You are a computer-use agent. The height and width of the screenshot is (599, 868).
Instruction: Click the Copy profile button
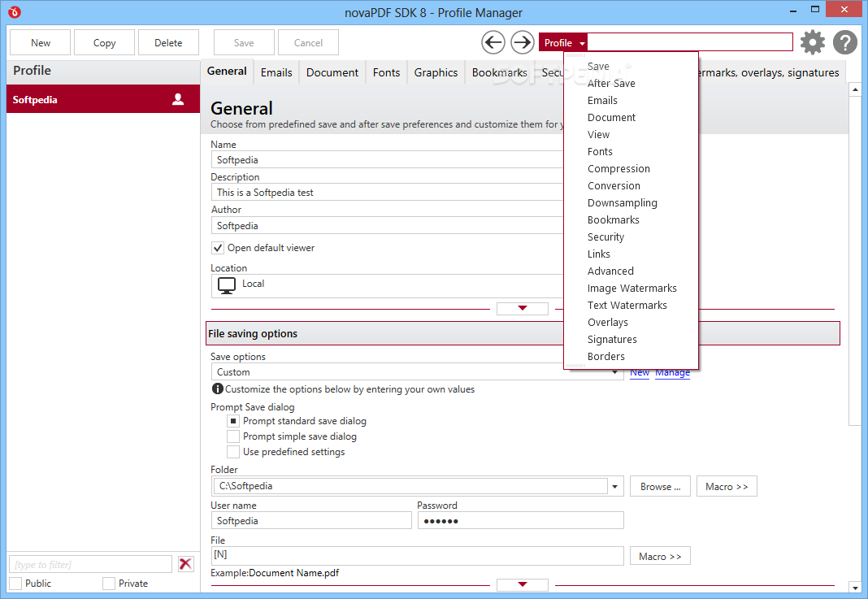pos(104,42)
